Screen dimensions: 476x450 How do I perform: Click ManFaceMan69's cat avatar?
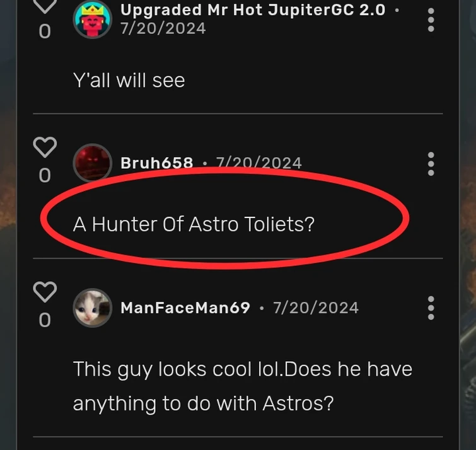[x=92, y=308]
